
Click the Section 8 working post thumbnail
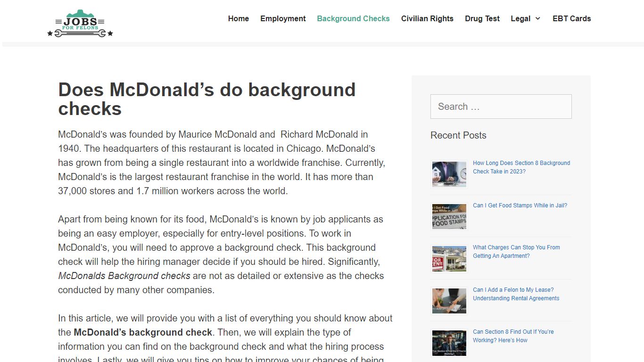(x=449, y=343)
